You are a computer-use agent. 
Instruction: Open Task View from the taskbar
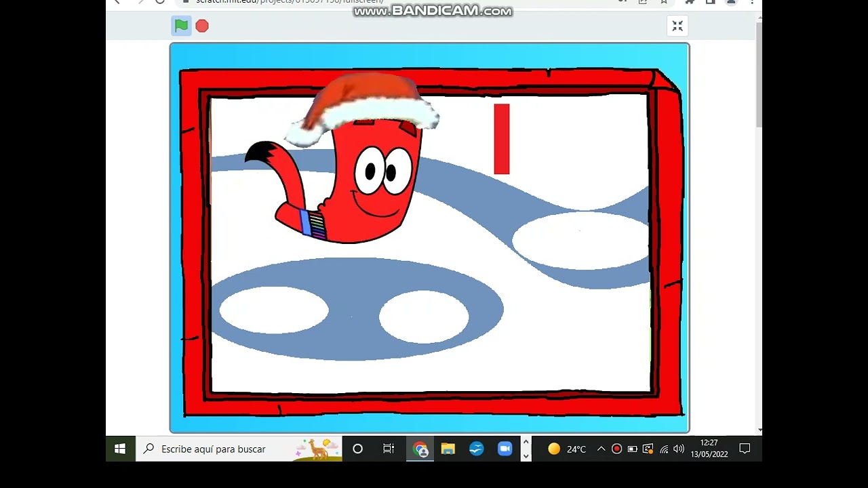click(x=389, y=449)
